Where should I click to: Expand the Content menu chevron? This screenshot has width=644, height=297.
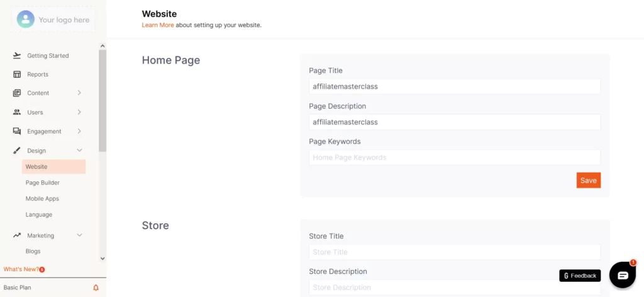coord(79,93)
